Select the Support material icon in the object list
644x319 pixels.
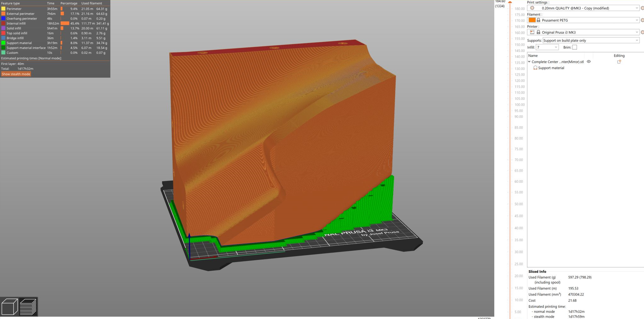536,68
